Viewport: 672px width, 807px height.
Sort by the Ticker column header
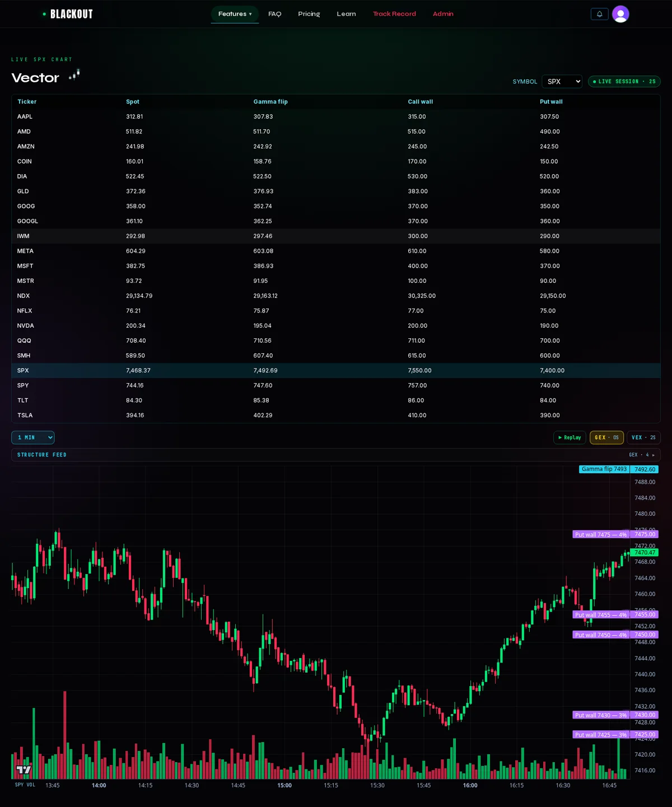pos(27,102)
